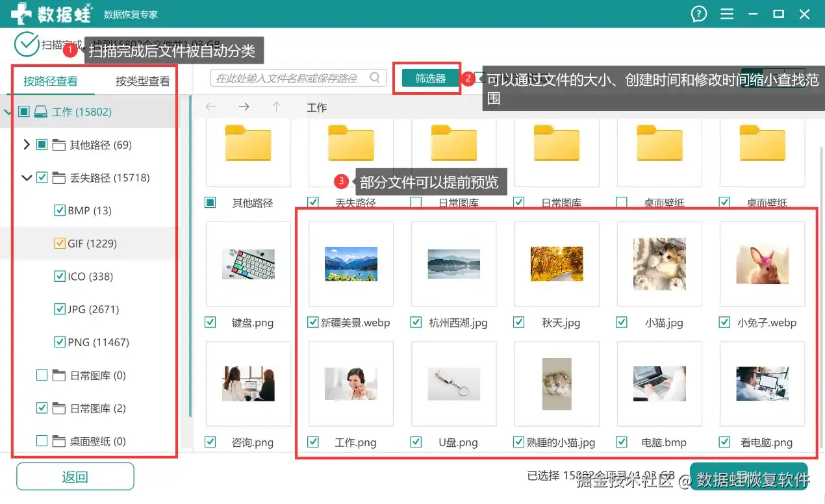
Task: Click the file name search field
Action: pyautogui.click(x=298, y=78)
